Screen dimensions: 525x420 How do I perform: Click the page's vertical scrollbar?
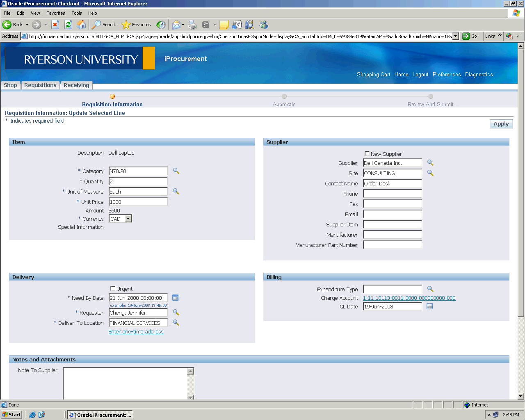click(x=521, y=205)
